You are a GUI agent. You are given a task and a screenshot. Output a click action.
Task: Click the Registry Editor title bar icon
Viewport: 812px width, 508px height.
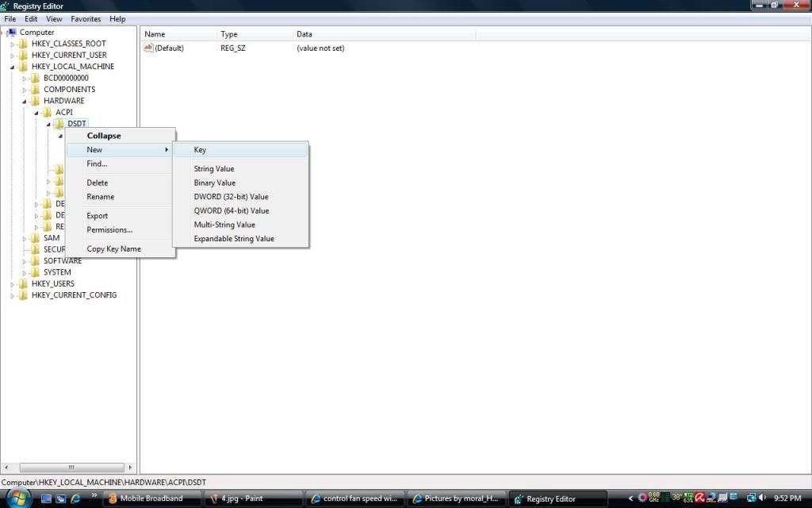[x=6, y=6]
